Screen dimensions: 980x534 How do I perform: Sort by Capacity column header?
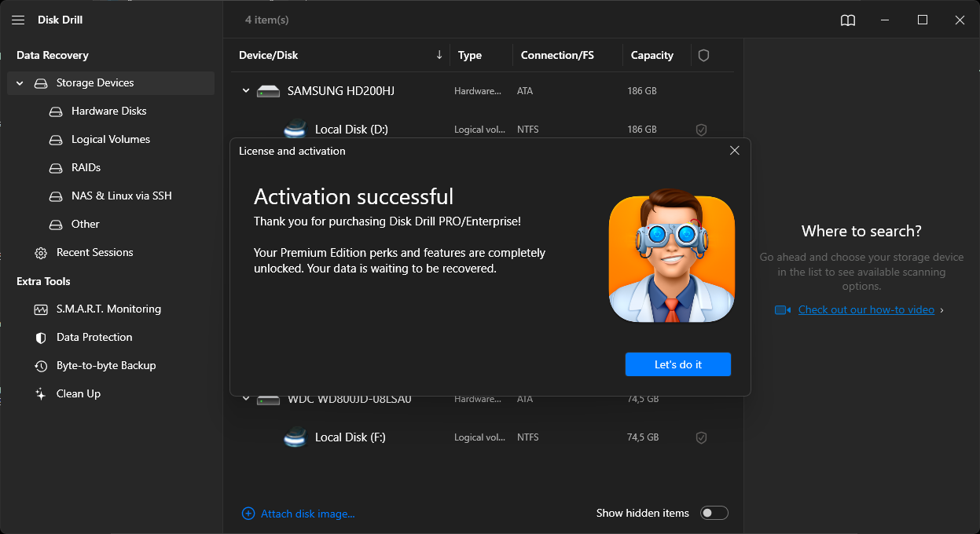652,56
